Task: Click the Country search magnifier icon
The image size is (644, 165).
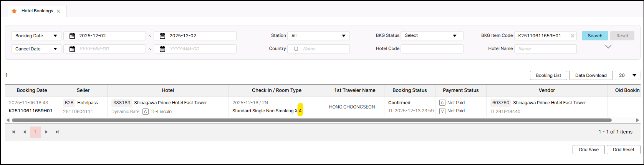Action: pos(296,49)
